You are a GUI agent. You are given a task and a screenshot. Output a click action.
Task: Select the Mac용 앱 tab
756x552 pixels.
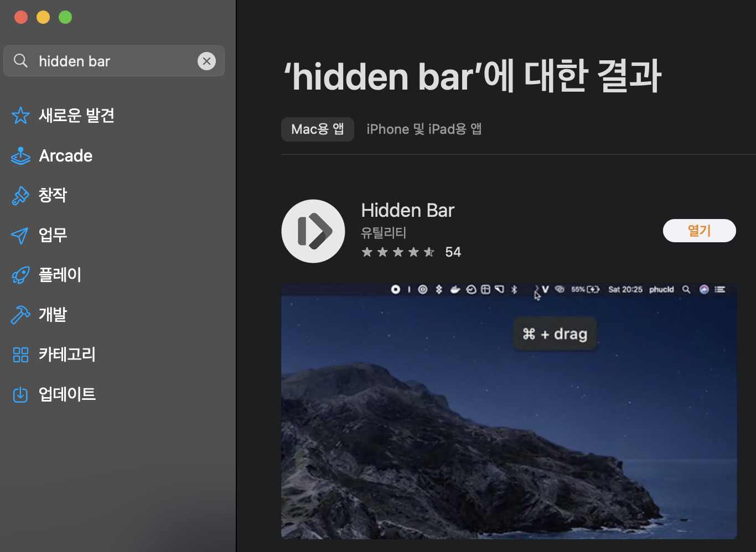[x=318, y=129]
